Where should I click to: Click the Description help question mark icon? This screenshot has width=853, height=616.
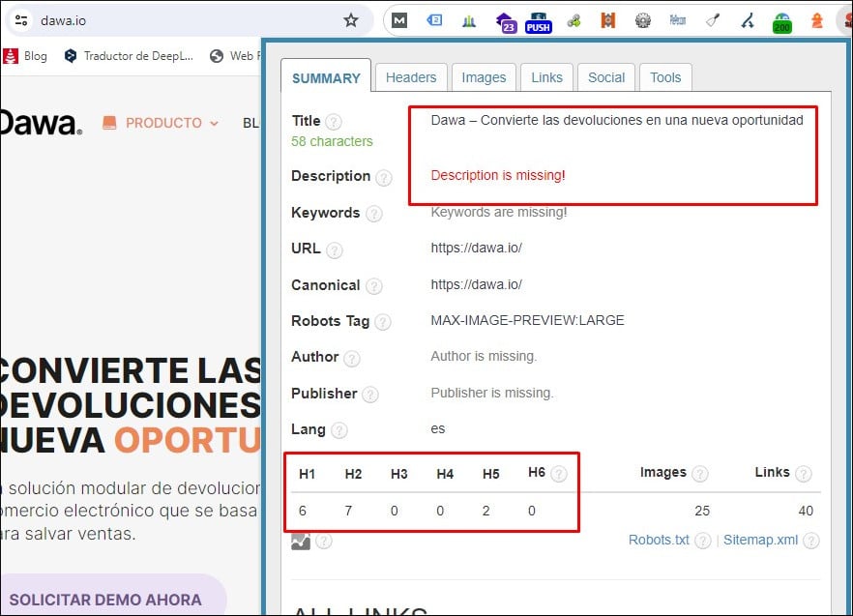pyautogui.click(x=384, y=177)
